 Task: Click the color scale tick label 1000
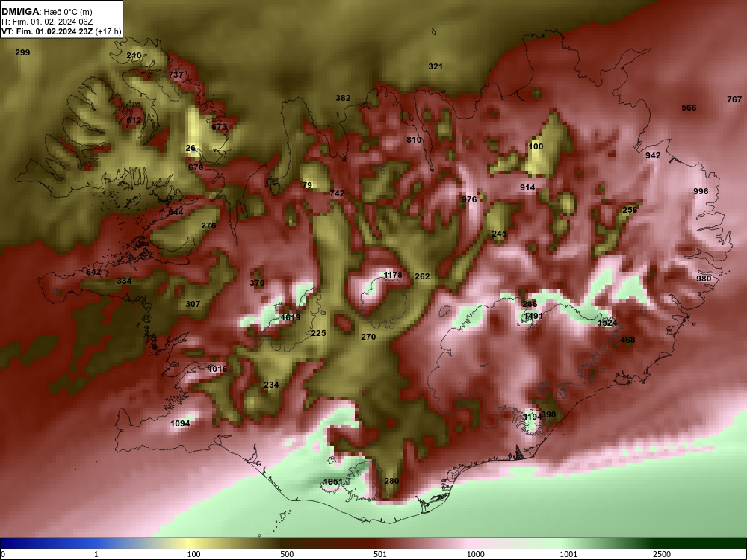pyautogui.click(x=475, y=554)
